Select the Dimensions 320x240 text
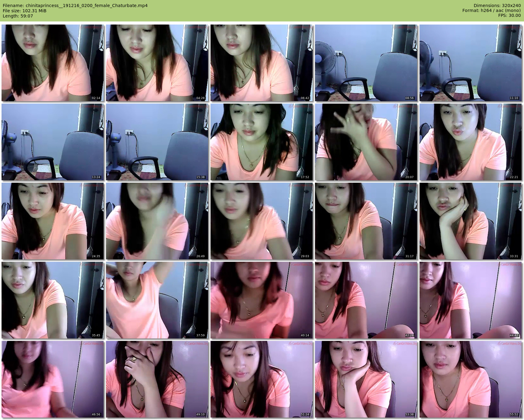 coord(497,6)
